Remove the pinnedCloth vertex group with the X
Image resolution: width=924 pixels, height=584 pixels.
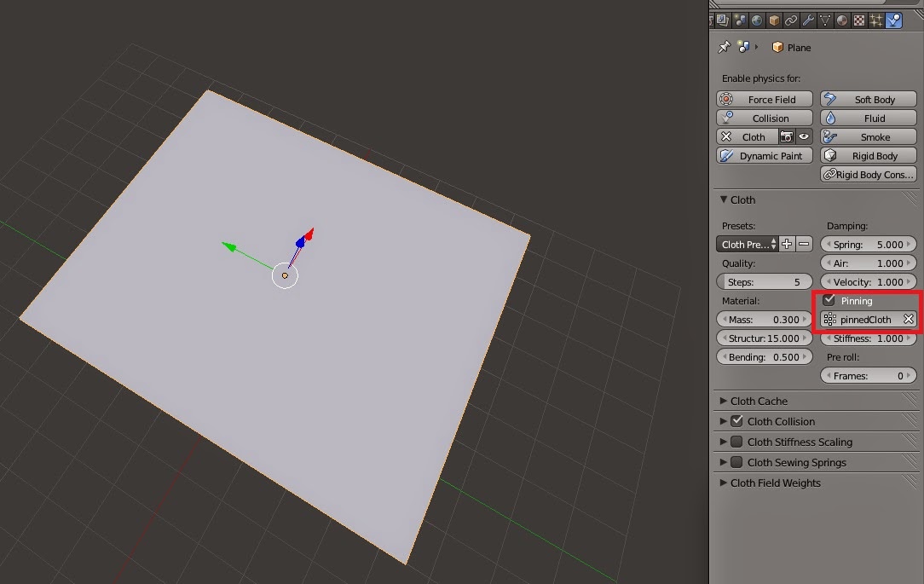coord(907,319)
